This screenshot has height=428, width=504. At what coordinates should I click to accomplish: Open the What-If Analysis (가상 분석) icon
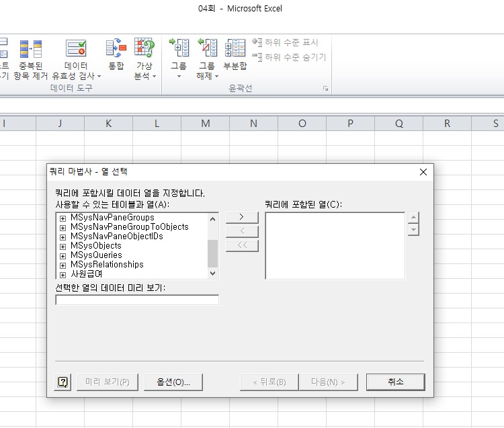(144, 49)
